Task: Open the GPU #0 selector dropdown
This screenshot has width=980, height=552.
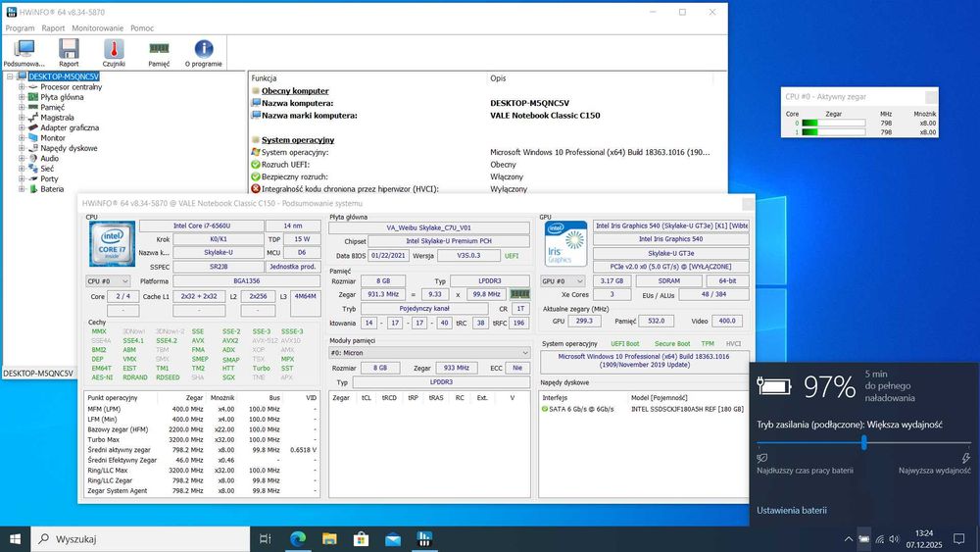Action: pos(563,281)
